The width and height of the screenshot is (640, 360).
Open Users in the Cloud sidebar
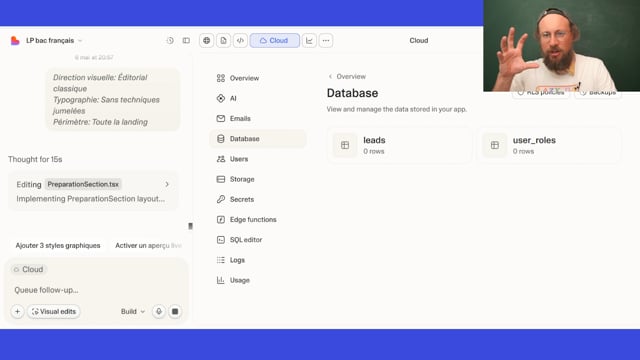point(258,159)
